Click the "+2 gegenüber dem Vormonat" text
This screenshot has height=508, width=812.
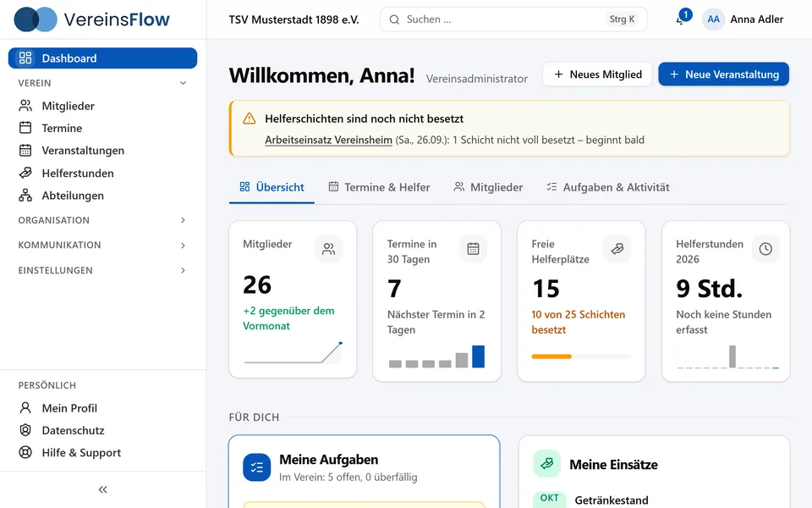(x=288, y=318)
